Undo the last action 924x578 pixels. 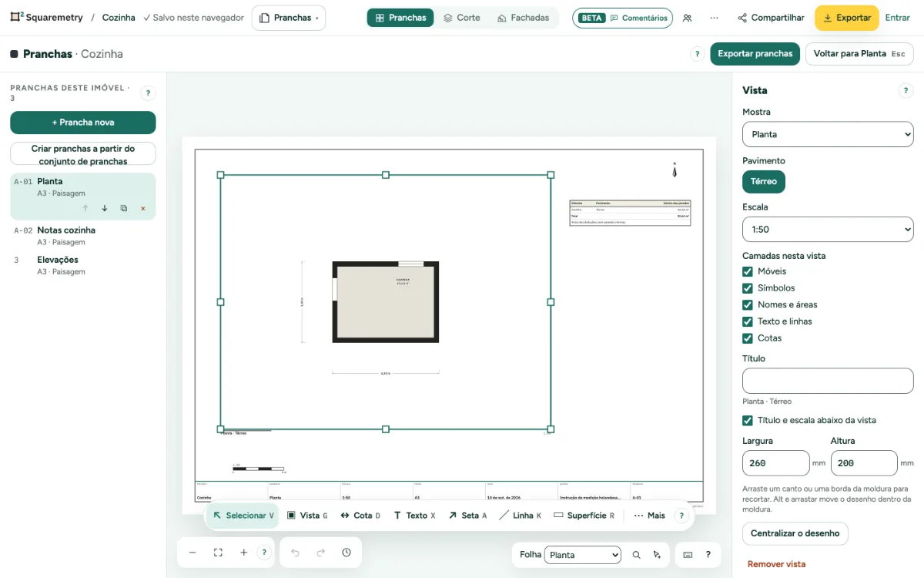click(295, 553)
